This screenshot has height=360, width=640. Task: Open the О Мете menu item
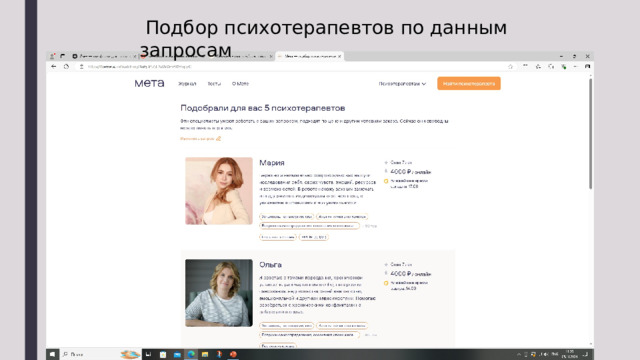(x=240, y=84)
